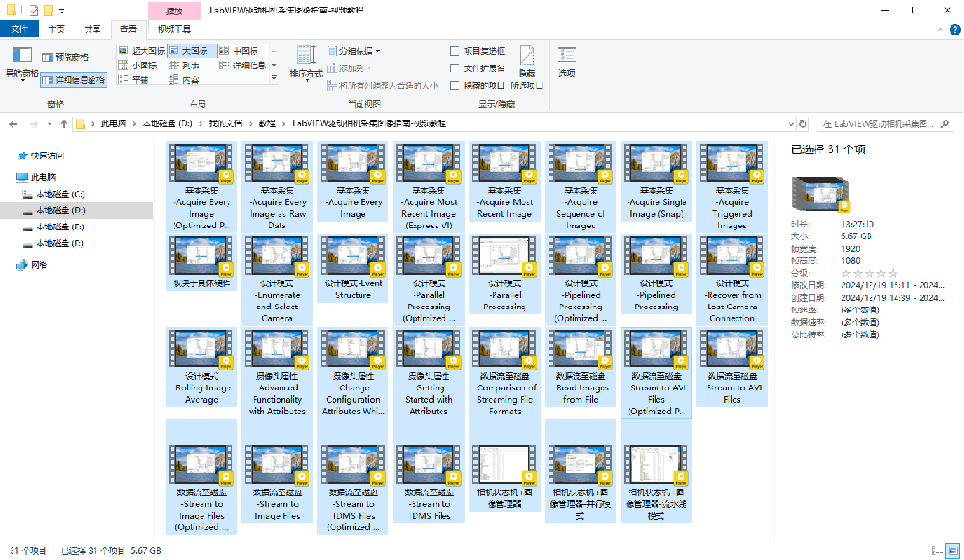Open the 选项 folder options button
This screenshot has width=964, height=560.
[566, 62]
